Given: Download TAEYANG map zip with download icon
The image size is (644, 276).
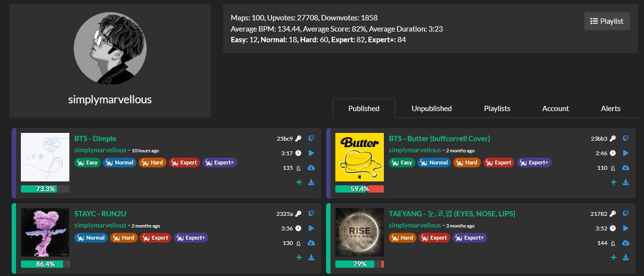Looking at the screenshot, I should pyautogui.click(x=626, y=257).
